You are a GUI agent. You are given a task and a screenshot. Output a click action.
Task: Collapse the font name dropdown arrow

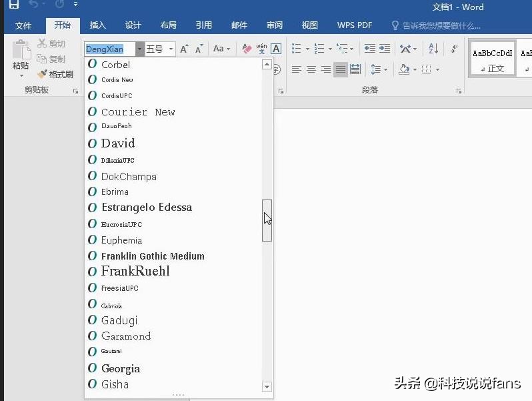139,49
